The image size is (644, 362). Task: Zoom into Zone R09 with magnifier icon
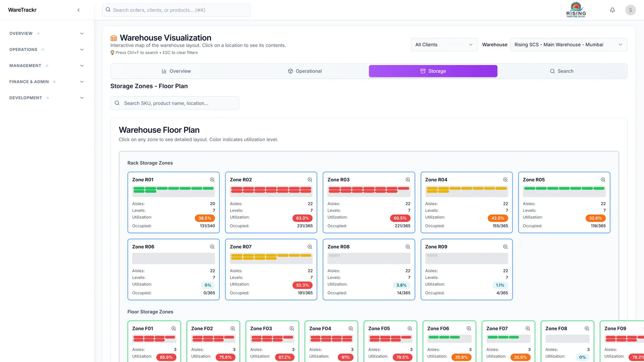(505, 247)
